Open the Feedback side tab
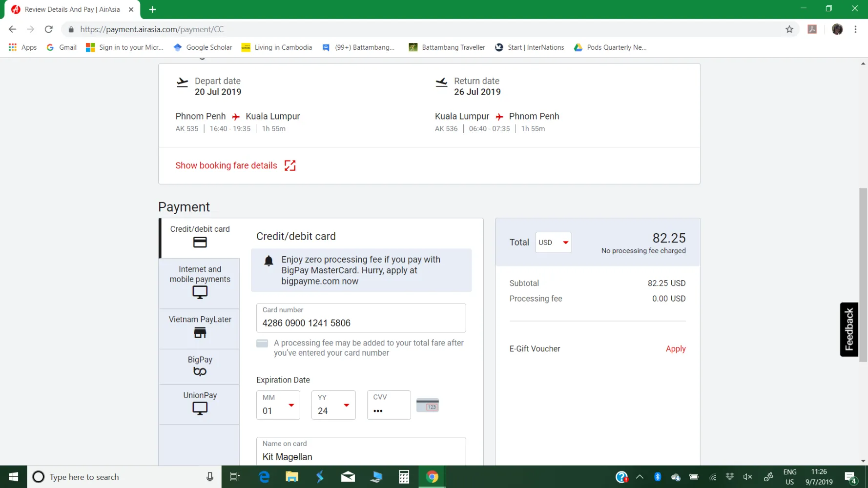Image resolution: width=868 pixels, height=488 pixels. [x=849, y=329]
